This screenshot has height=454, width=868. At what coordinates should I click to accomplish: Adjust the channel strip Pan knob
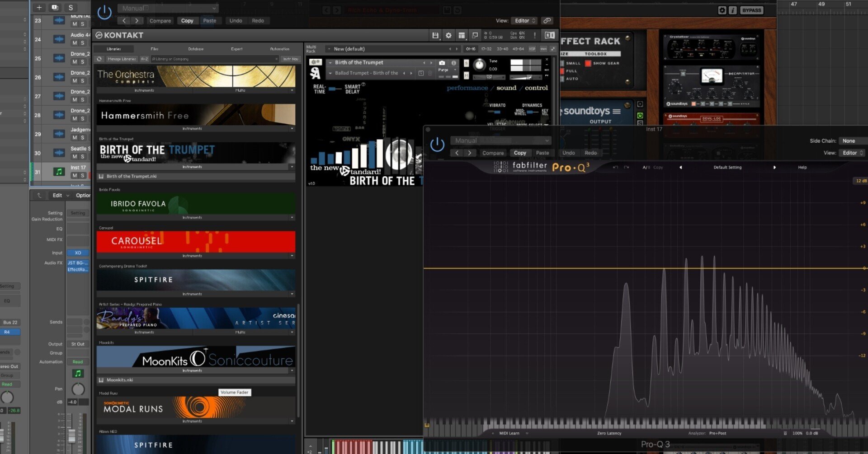(x=78, y=389)
